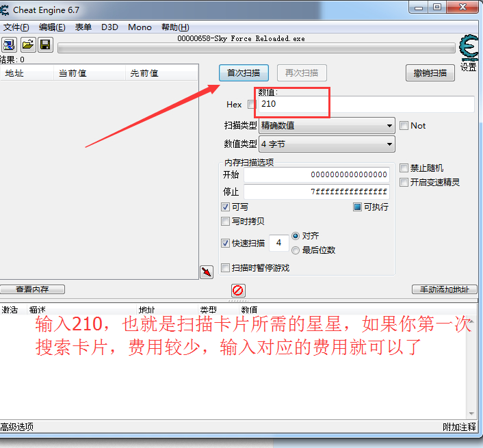Open the D3D menu
The width and height of the screenshot is (483, 448).
[x=109, y=27]
